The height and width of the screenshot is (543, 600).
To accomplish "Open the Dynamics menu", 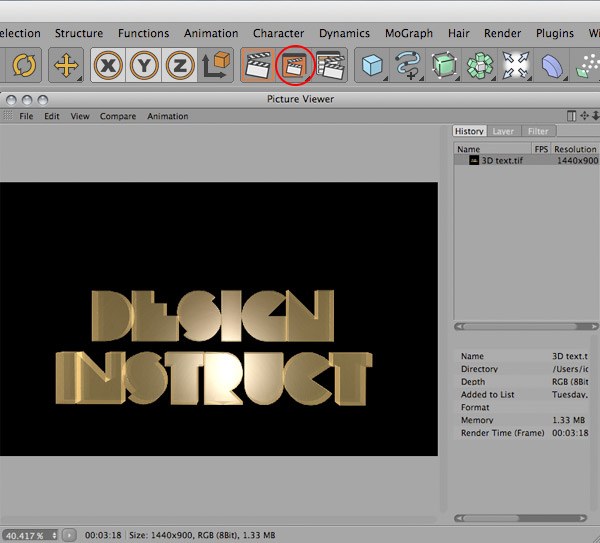I will 344,33.
